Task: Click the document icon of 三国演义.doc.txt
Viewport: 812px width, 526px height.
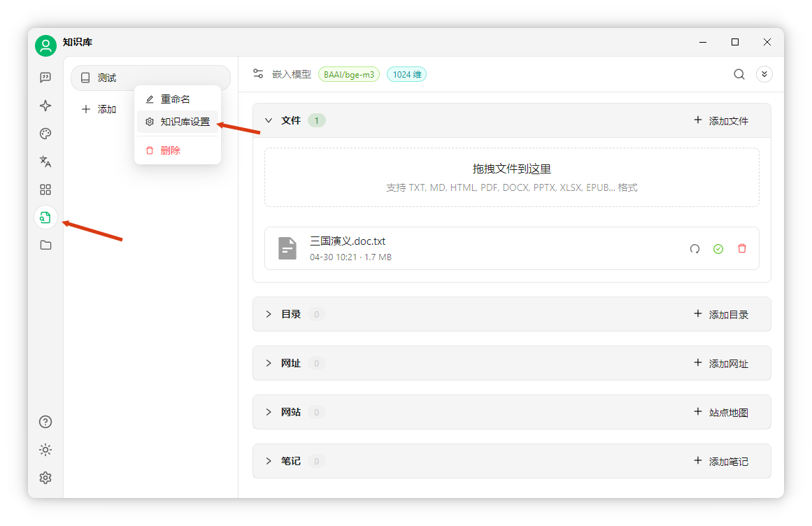Action: tap(287, 248)
